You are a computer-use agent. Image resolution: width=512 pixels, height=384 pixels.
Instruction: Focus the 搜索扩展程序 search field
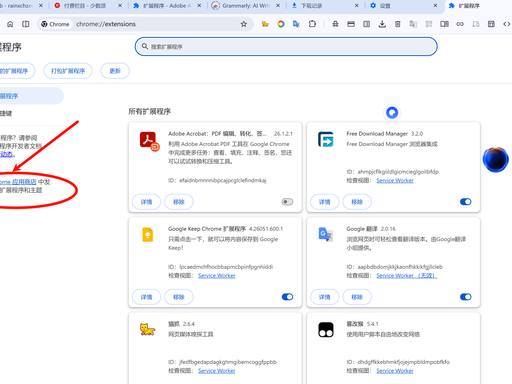tap(286, 46)
